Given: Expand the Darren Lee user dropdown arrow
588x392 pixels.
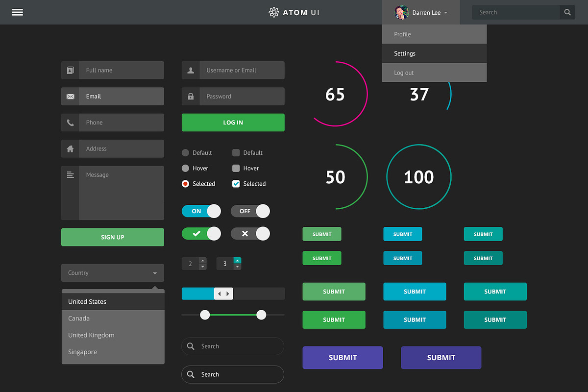Looking at the screenshot, I should tap(445, 13).
